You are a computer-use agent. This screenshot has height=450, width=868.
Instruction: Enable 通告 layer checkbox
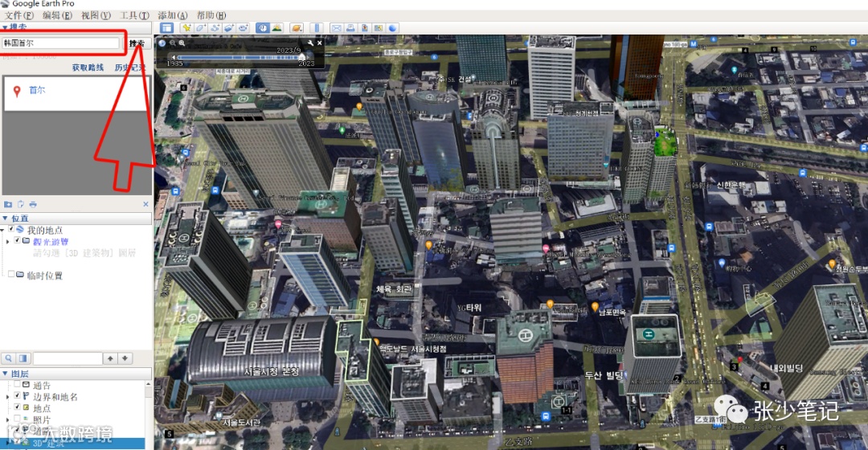coord(17,384)
